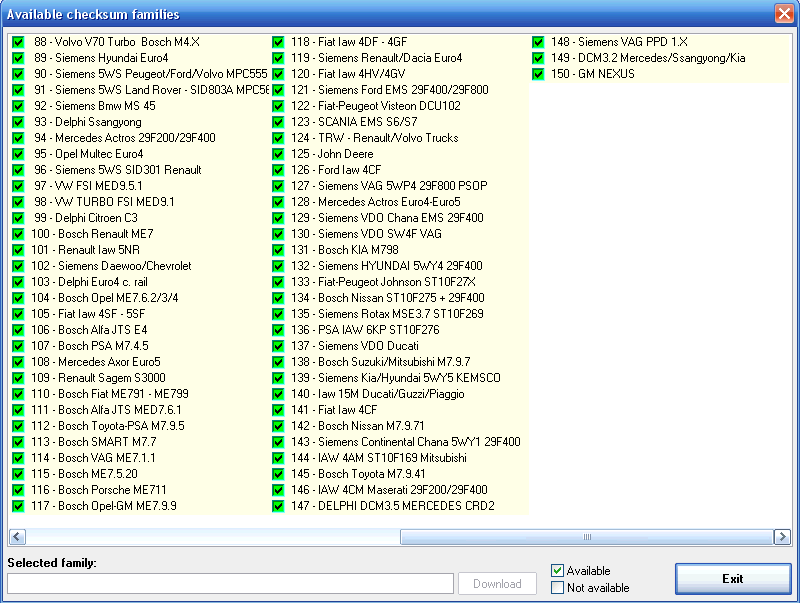Toggle the Available filter checkbox
This screenshot has width=800, height=603.
[557, 570]
